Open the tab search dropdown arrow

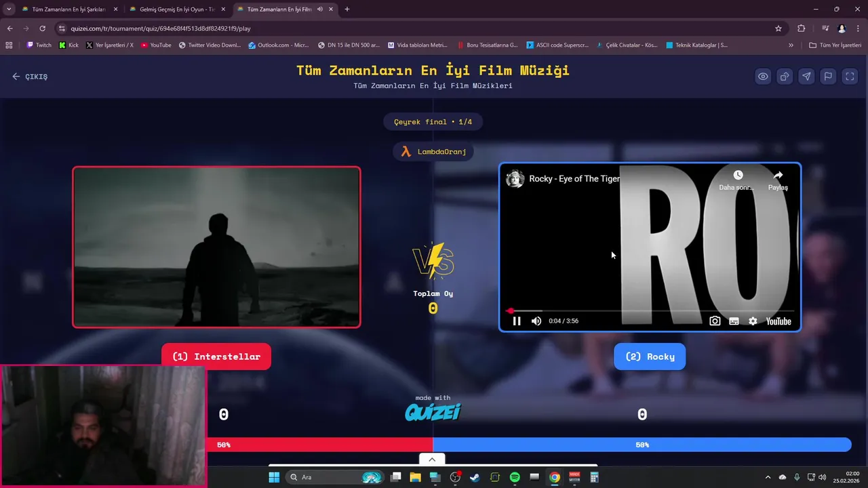tap(9, 9)
